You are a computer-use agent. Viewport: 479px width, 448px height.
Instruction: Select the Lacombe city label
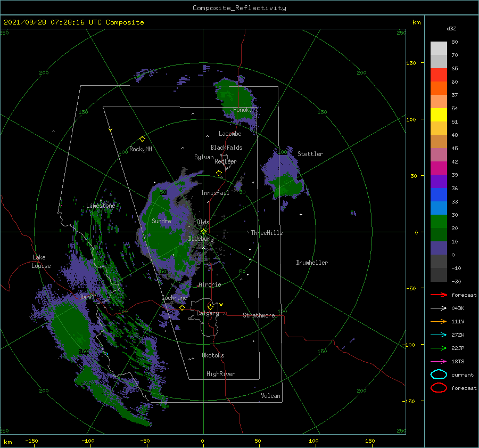pos(230,134)
